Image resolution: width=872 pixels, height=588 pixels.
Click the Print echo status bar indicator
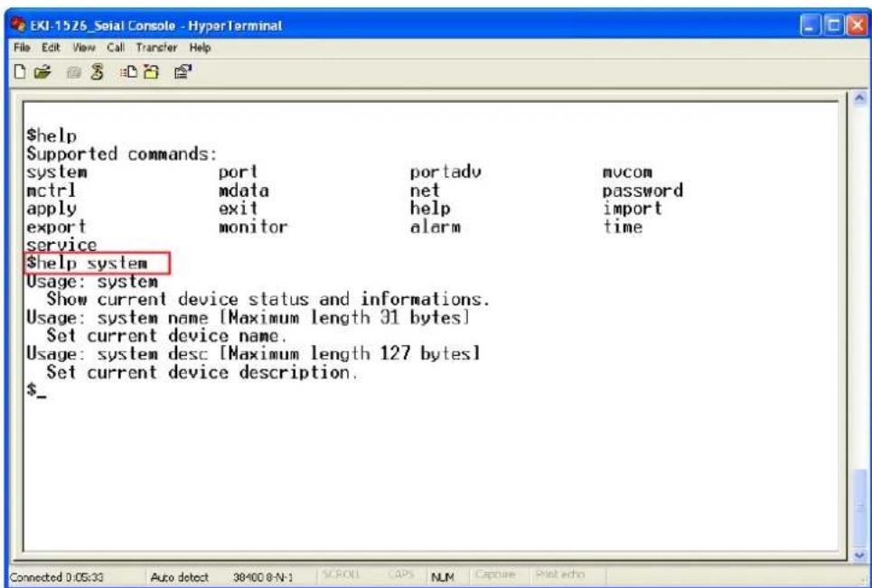pyautogui.click(x=560, y=574)
